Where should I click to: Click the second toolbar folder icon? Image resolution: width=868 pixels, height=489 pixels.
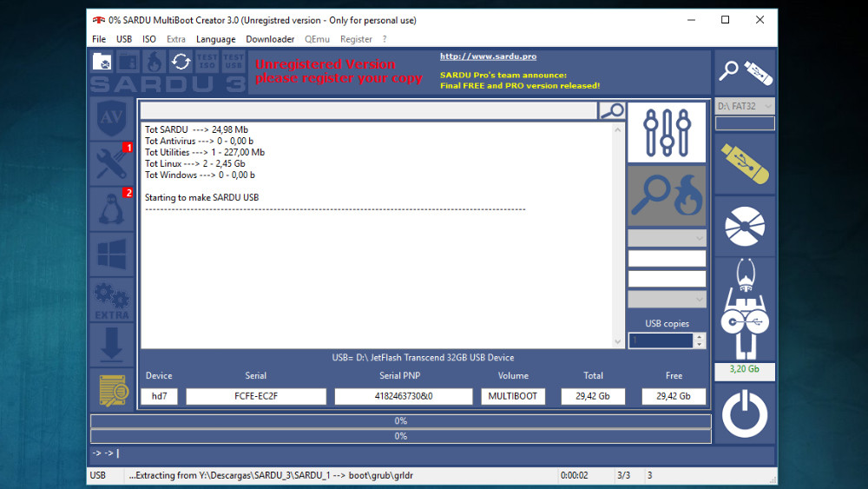point(128,61)
